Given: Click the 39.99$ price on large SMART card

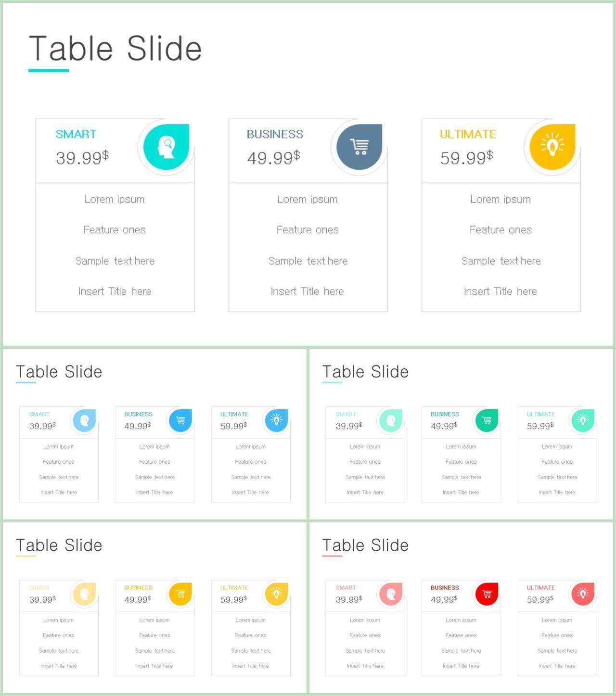Looking at the screenshot, I should [82, 157].
